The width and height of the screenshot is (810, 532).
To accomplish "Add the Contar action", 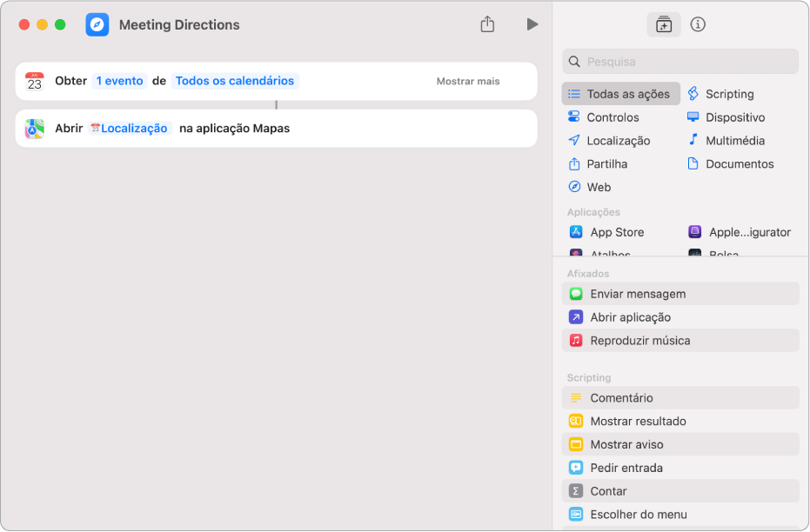I will pyautogui.click(x=679, y=490).
